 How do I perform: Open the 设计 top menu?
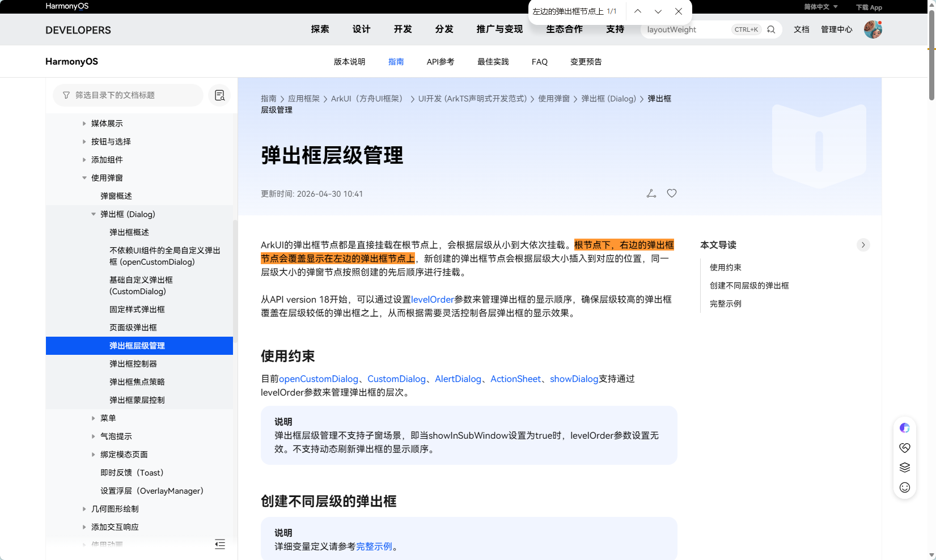(x=361, y=29)
